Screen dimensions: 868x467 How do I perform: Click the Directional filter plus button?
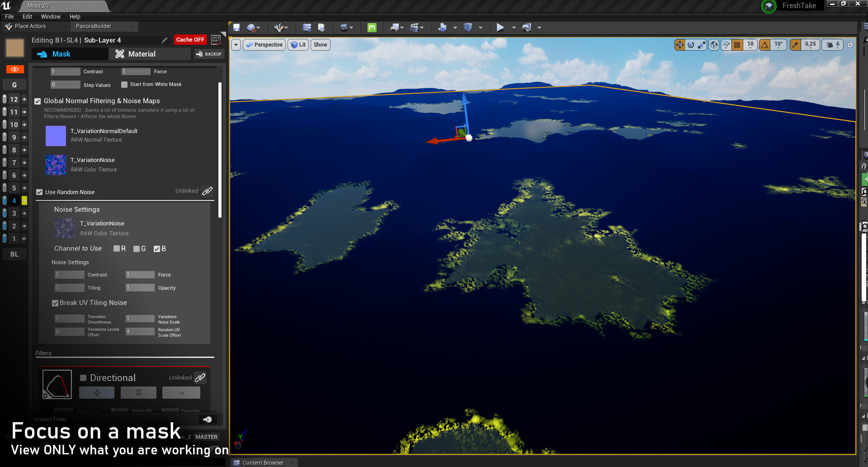pos(97,393)
